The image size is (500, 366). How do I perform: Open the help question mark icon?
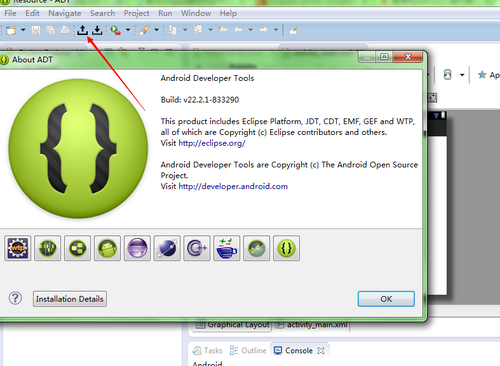[x=15, y=298]
